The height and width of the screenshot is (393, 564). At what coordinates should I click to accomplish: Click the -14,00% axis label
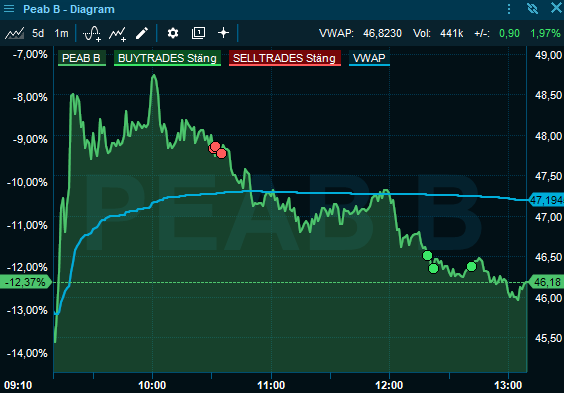pos(27,353)
